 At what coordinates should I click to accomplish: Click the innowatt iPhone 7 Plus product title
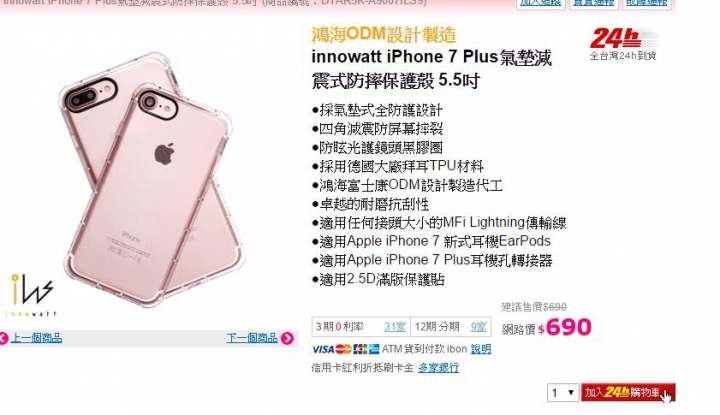[x=432, y=69]
